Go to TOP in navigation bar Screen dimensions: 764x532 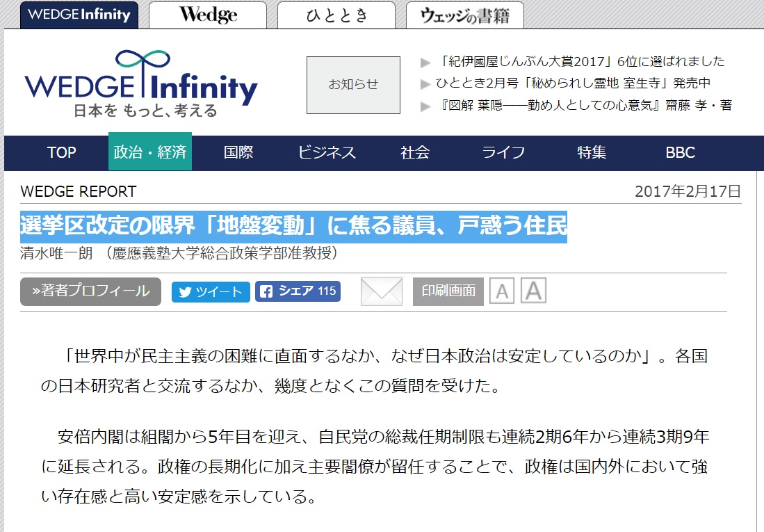coord(61,152)
